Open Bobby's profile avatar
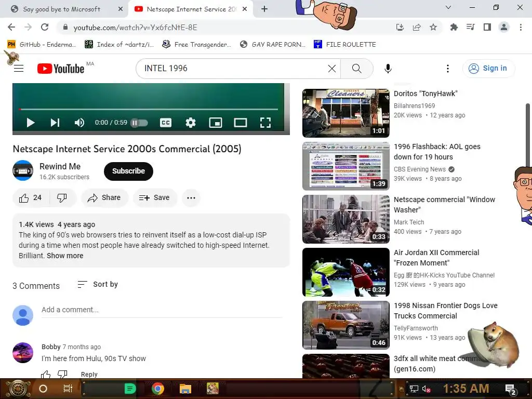532x399 pixels. coord(23,353)
